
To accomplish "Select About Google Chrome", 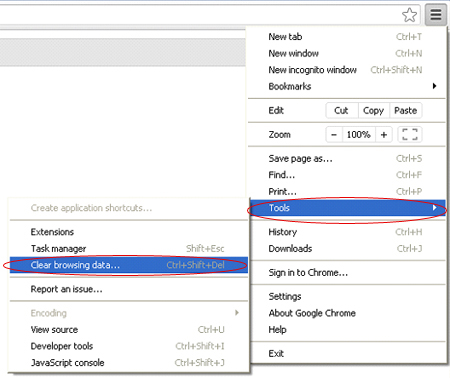I will (347, 313).
